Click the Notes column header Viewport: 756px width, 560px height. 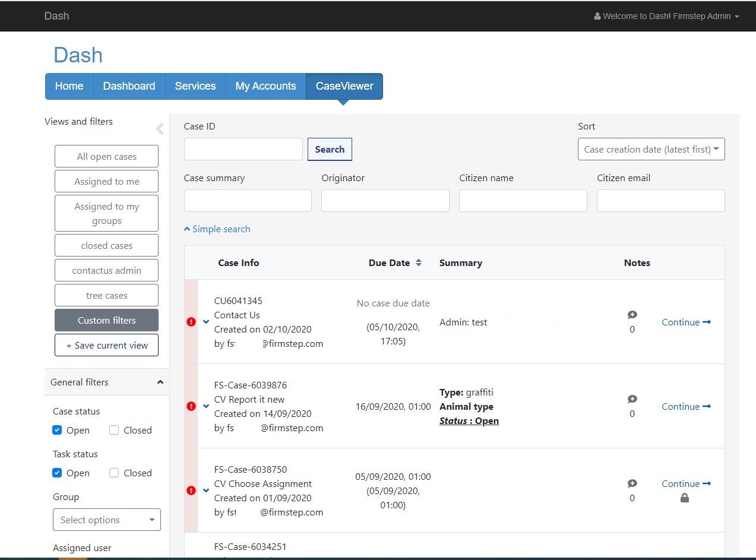(637, 263)
